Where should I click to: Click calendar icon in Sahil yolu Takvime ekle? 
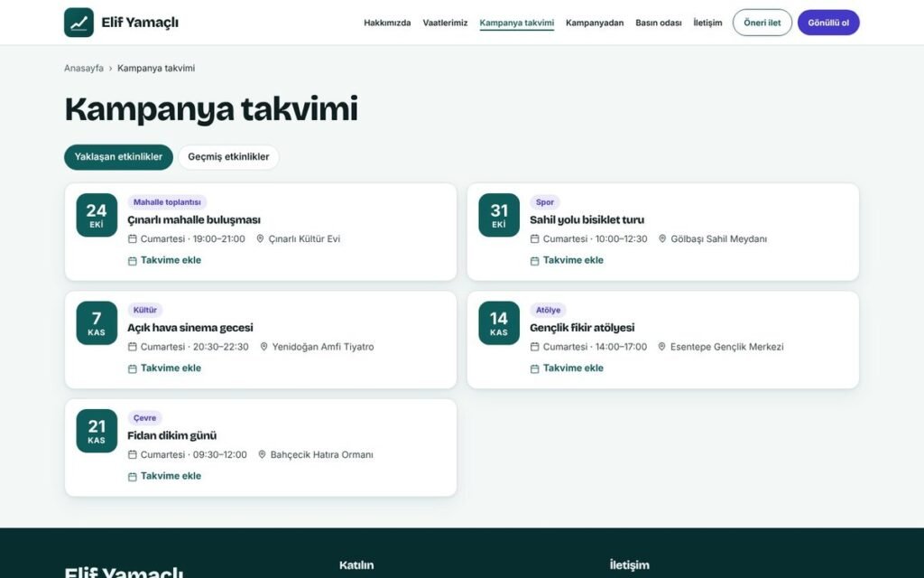[x=534, y=261]
